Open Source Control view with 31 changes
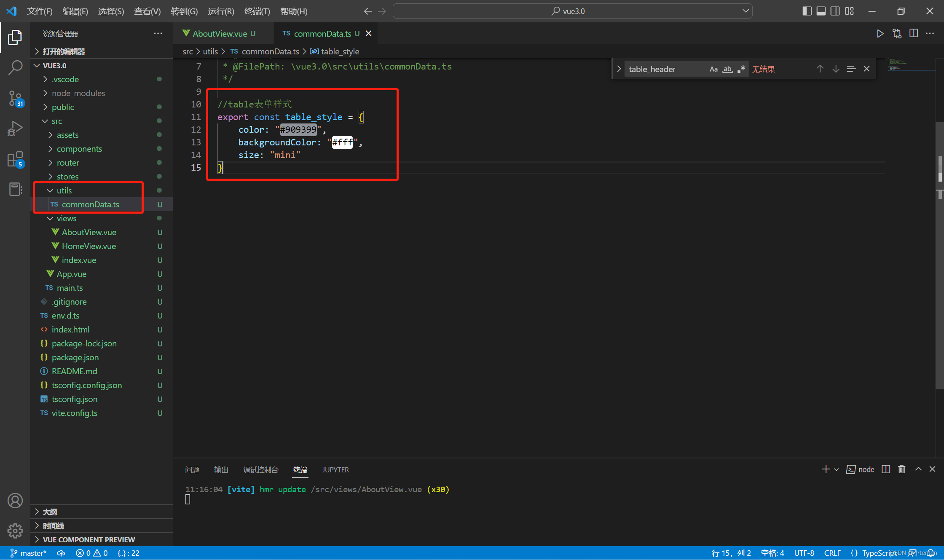Screen dimensions: 944x560 point(16,99)
